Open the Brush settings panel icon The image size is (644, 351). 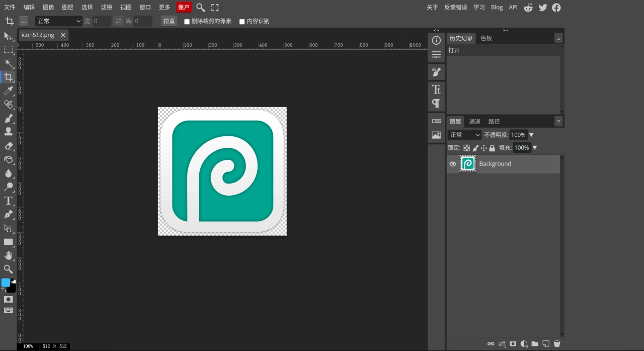point(436,72)
